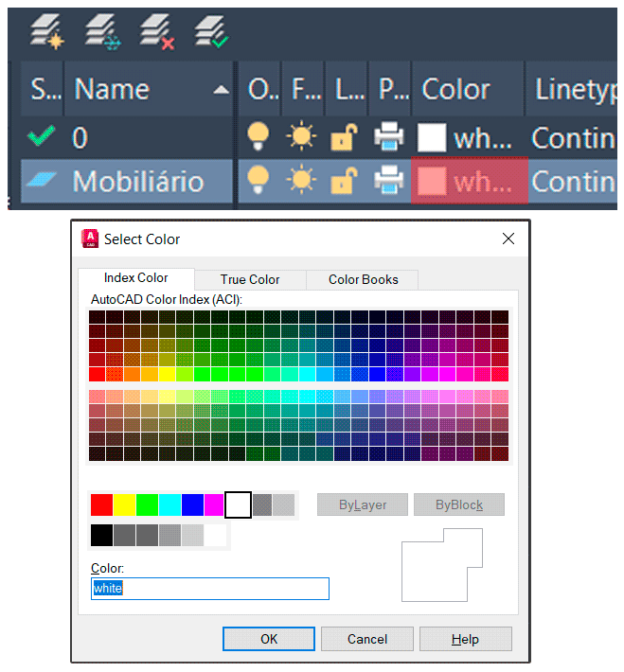The width and height of the screenshot is (624, 672).
Task: Close the Select Color dialog
Action: (508, 239)
